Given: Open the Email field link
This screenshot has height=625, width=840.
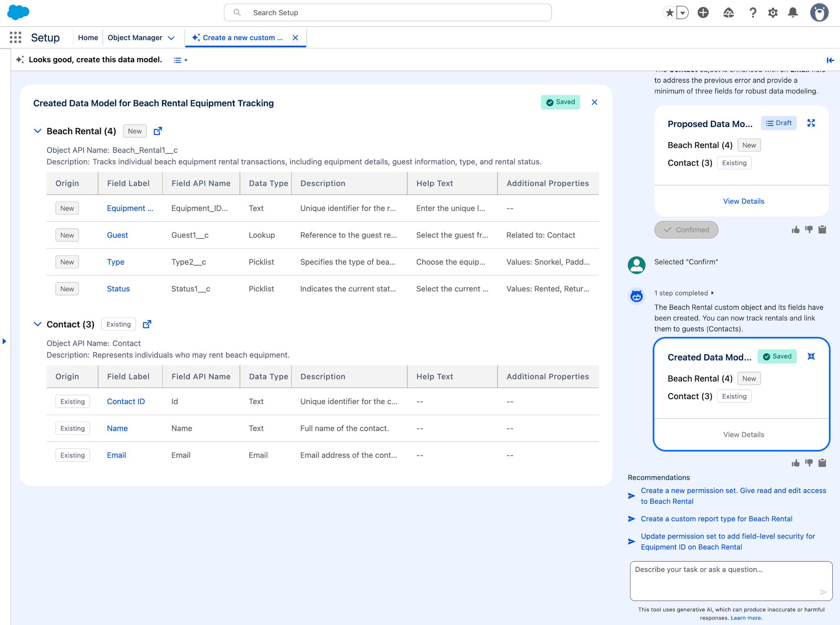Looking at the screenshot, I should (116, 455).
